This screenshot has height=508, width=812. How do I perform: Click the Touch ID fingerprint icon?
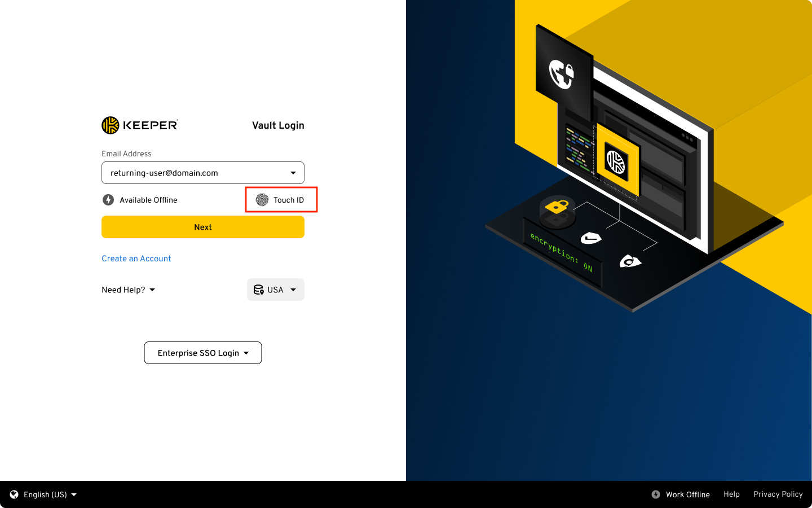click(x=262, y=200)
